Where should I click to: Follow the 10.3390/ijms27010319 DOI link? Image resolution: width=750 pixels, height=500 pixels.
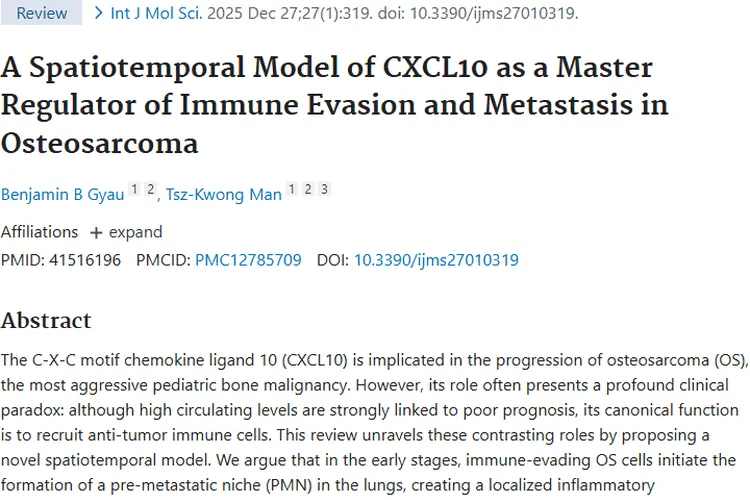click(x=436, y=260)
